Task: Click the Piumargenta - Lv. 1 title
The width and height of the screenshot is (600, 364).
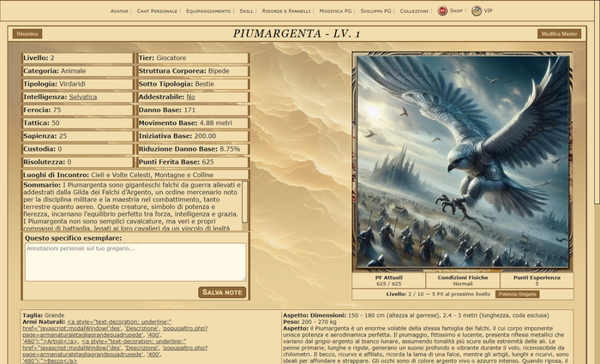Action: tap(297, 33)
